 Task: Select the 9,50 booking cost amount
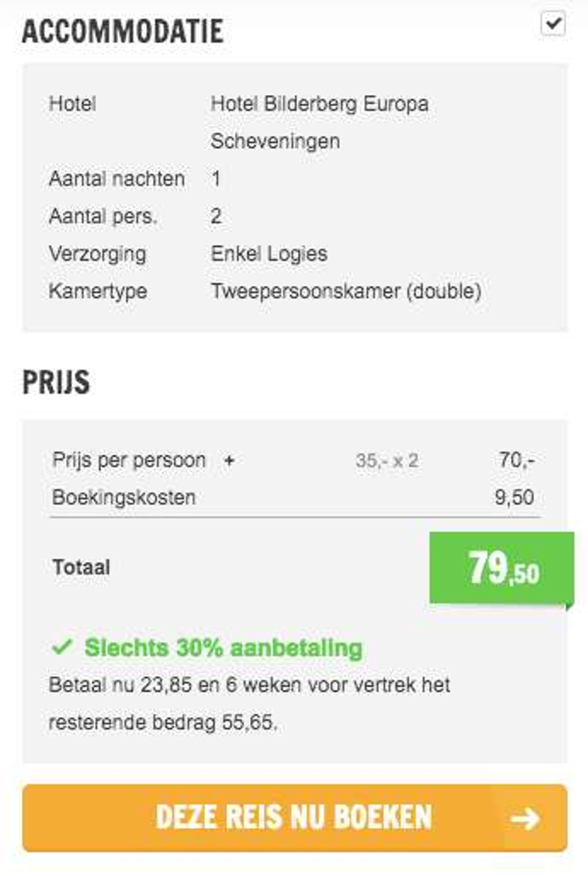pos(514,498)
